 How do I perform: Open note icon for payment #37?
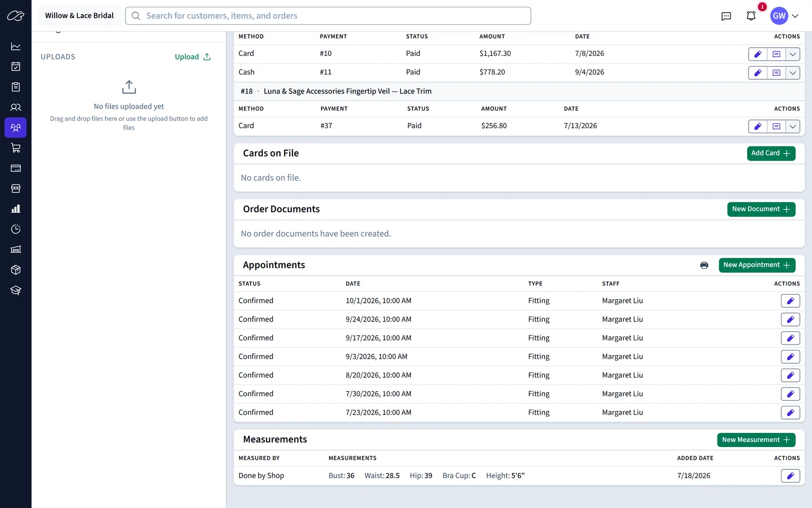coord(776,126)
